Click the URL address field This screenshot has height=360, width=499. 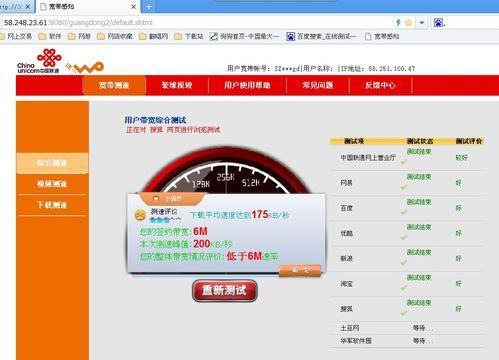pyautogui.click(x=197, y=23)
